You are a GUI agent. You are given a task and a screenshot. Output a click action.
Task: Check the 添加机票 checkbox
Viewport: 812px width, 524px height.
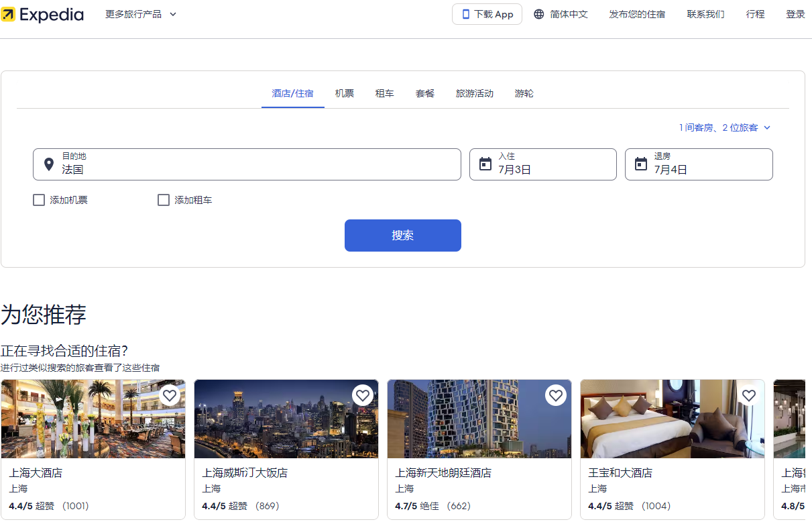[39, 200]
